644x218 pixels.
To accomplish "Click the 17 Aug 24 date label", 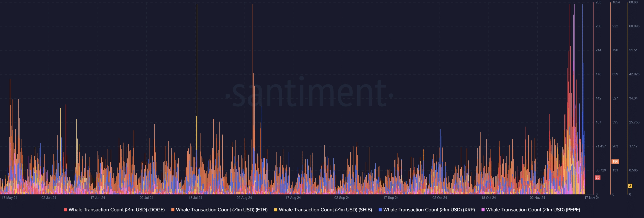I will point(293,198).
